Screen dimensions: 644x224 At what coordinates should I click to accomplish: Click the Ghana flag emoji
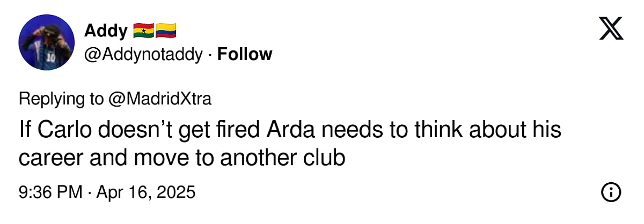pyautogui.click(x=143, y=31)
